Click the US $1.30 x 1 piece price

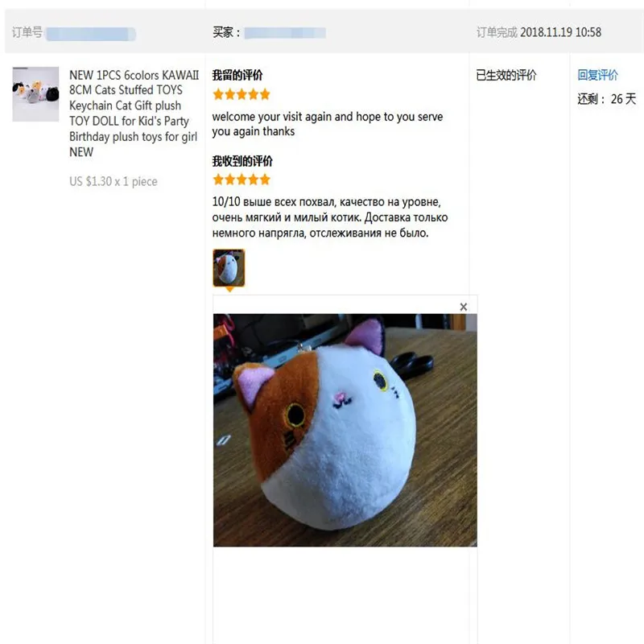point(114,182)
